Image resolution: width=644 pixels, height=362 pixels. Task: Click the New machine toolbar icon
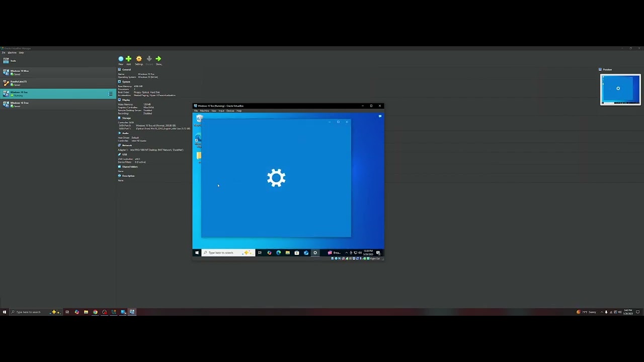pyautogui.click(x=121, y=60)
